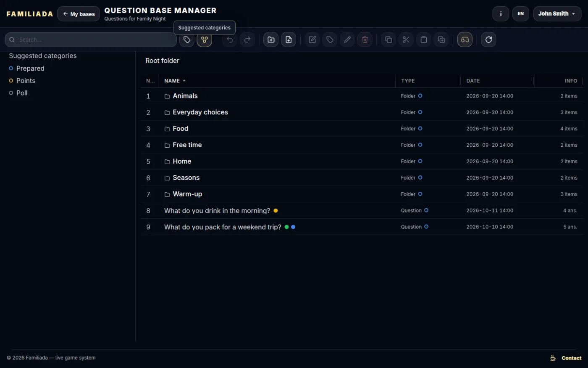
Task: Click blue dot next to 'What do you pack for a weekend trip?'
Action: 293,227
